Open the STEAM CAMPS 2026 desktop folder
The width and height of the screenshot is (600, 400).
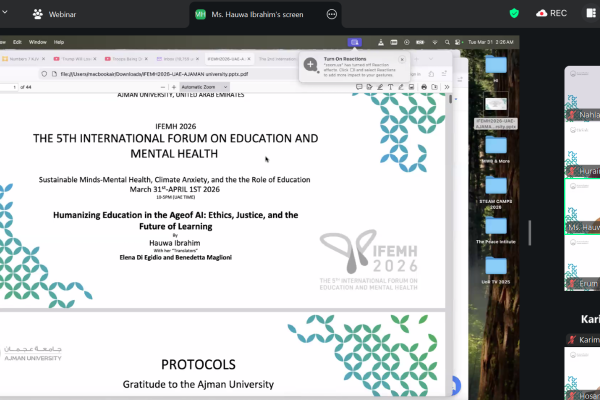coord(496,193)
